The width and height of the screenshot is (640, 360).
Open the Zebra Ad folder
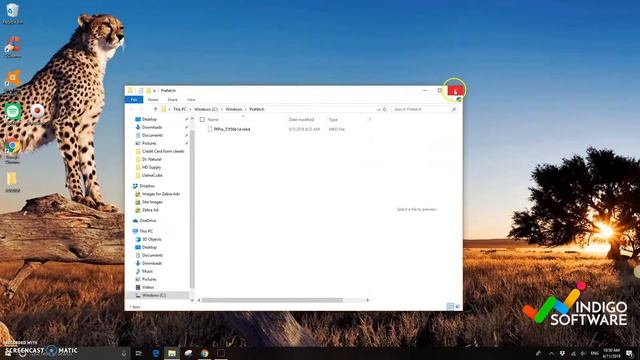(150, 210)
